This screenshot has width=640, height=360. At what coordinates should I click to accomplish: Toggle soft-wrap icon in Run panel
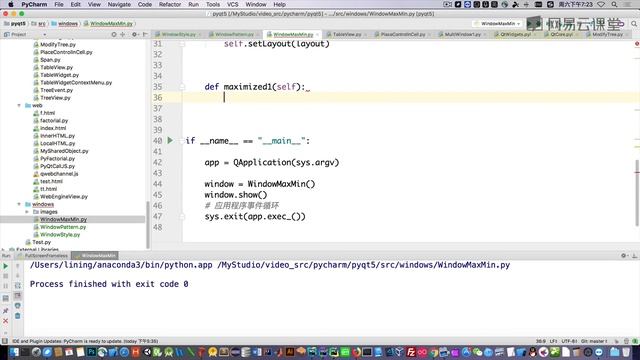(x=18, y=286)
